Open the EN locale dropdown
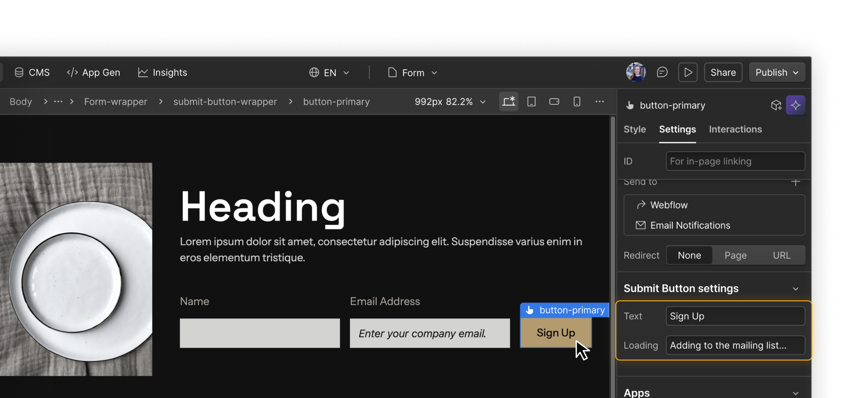The image size is (868, 398). (x=329, y=73)
